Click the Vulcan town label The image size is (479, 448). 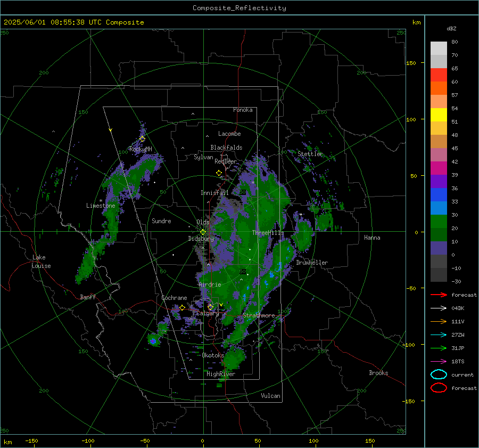click(271, 396)
